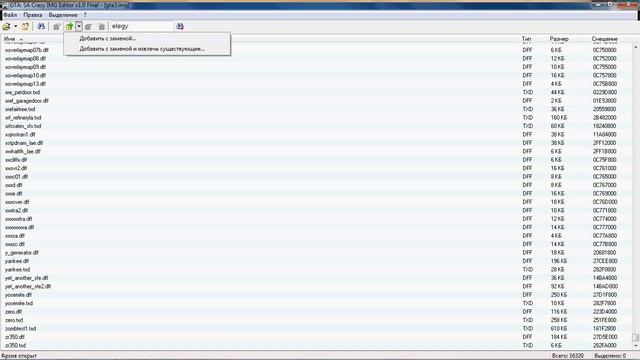Screen dimensions: 640x360
Task: Select file xoverlaymap09.dff
Action: pos(25,67)
